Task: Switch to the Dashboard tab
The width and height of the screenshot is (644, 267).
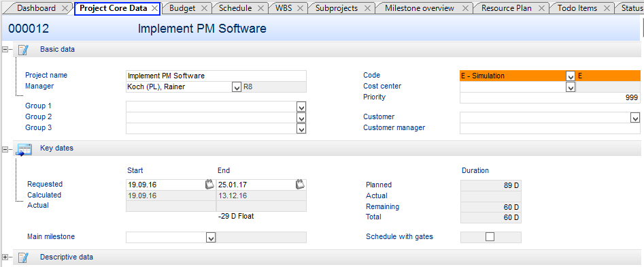Action: 37,8
